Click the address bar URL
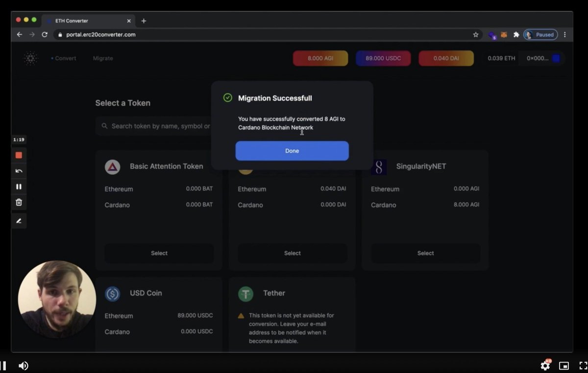Image resolution: width=588 pixels, height=373 pixels. click(101, 35)
